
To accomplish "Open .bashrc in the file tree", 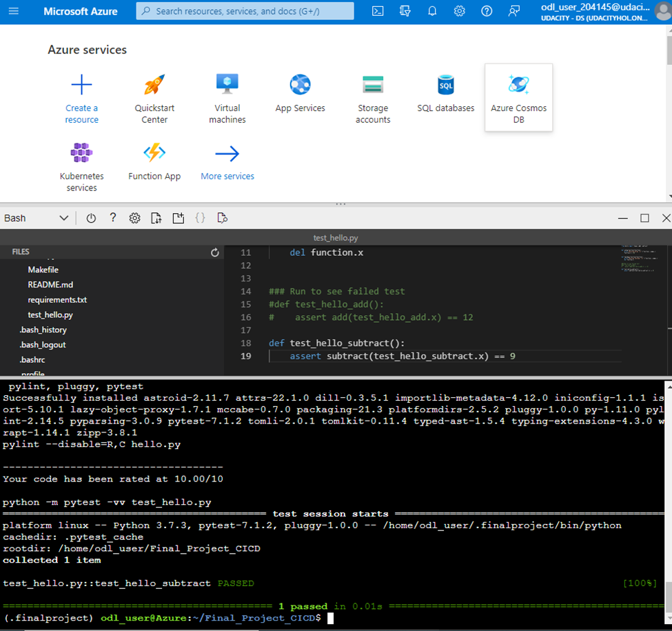I will (x=32, y=360).
